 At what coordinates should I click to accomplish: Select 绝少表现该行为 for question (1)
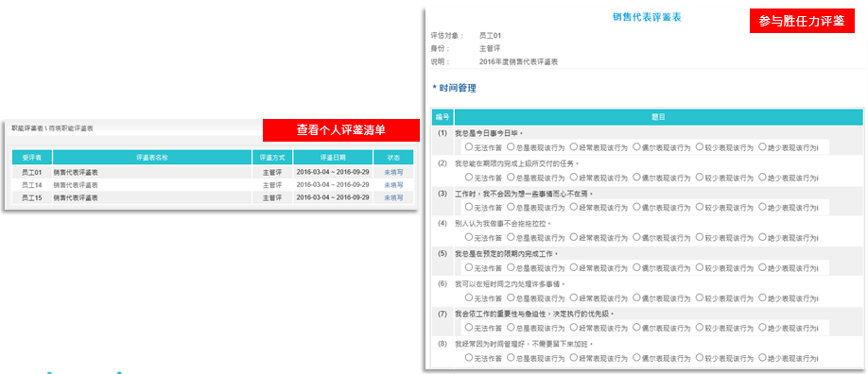pyautogui.click(x=762, y=147)
